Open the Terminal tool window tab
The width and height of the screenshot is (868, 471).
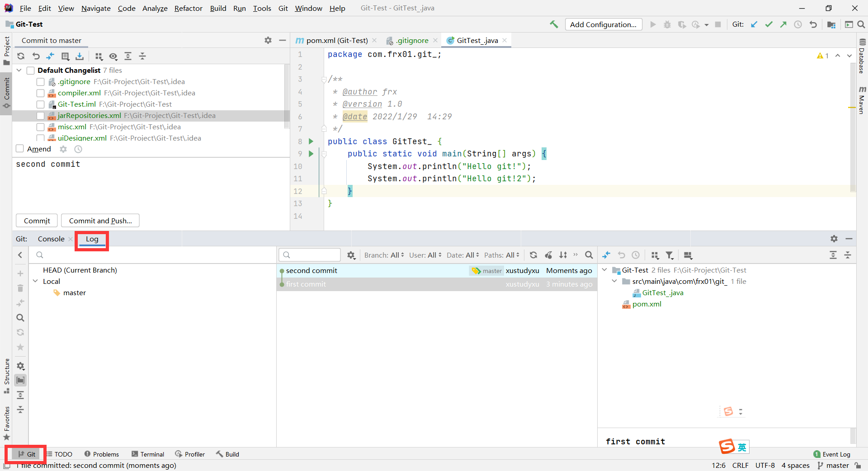(148, 454)
